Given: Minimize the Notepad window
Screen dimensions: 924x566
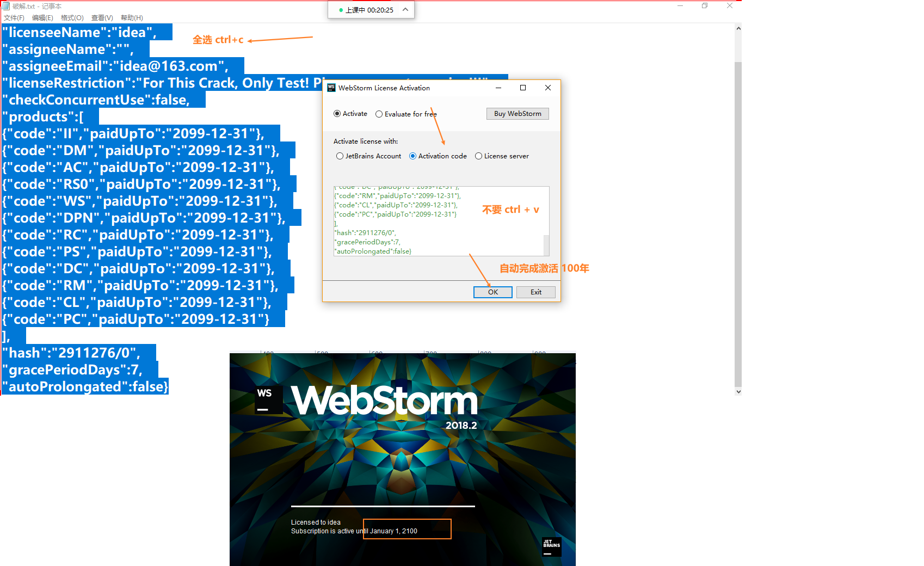Looking at the screenshot, I should (680, 6).
